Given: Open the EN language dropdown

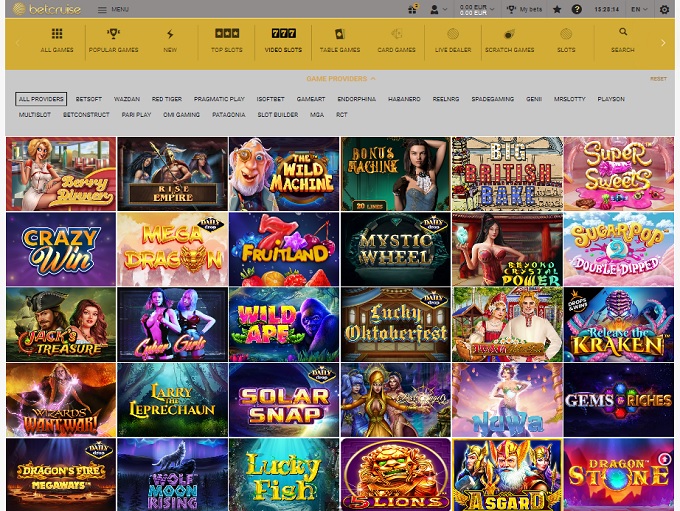Looking at the screenshot, I should [638, 9].
